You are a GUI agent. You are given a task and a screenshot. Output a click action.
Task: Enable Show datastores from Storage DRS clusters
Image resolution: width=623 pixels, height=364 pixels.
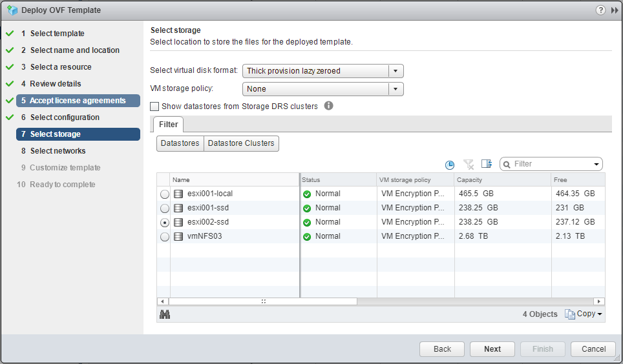click(154, 106)
